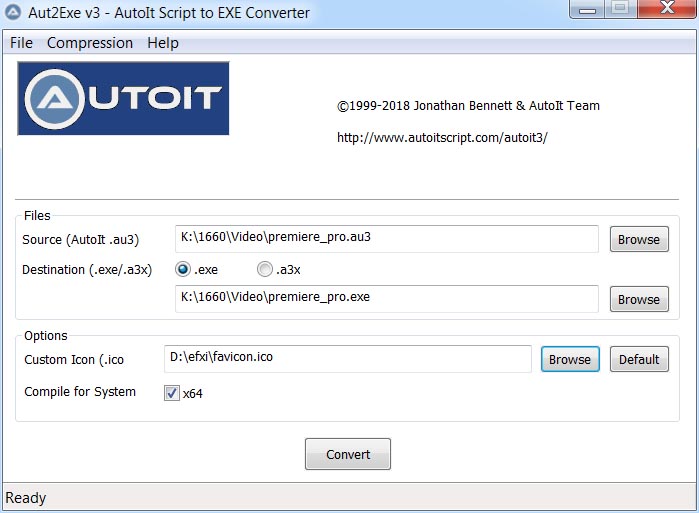Toggle the x64 compile checkbox
Viewport: 699px width, 513px height.
172,393
